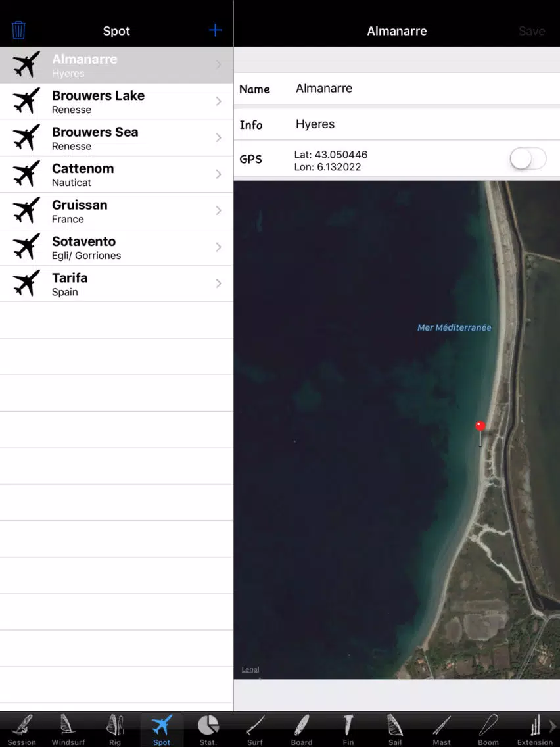This screenshot has height=747, width=560.
Task: Select the red map pin
Action: pyautogui.click(x=480, y=433)
